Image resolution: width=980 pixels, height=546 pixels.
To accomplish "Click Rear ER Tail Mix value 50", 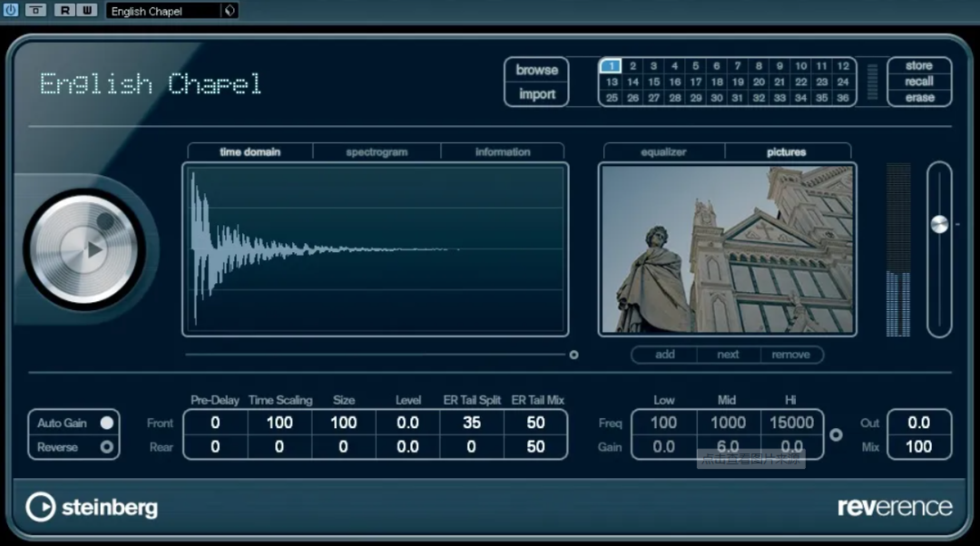I will pos(535,446).
